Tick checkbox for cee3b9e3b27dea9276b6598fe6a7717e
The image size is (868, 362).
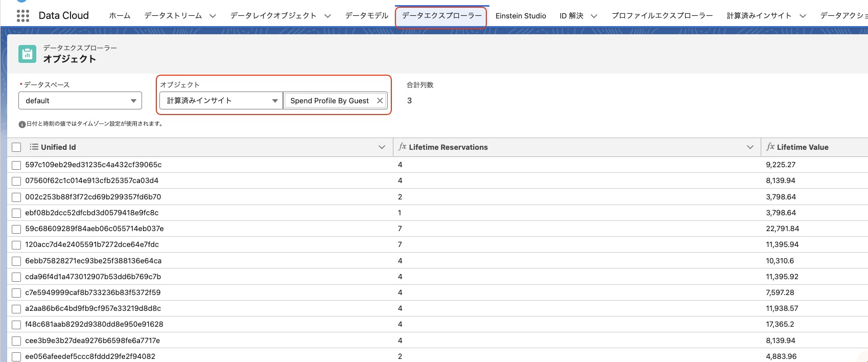[x=16, y=341]
